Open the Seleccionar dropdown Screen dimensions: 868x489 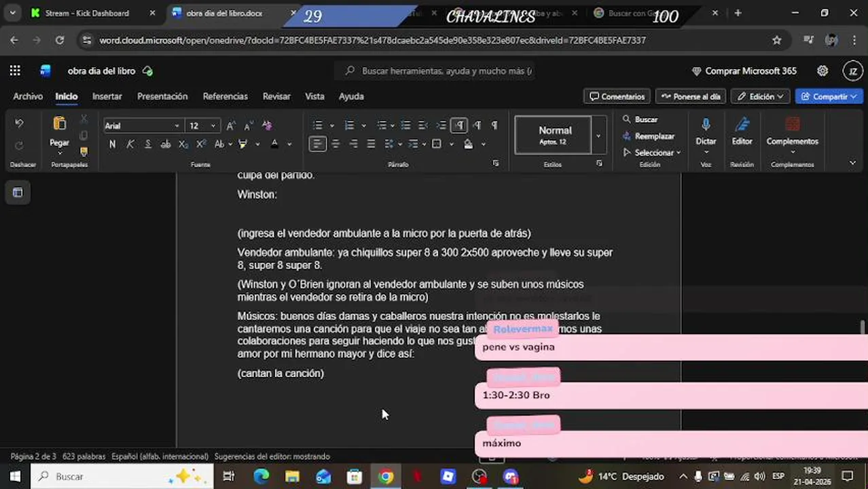651,152
